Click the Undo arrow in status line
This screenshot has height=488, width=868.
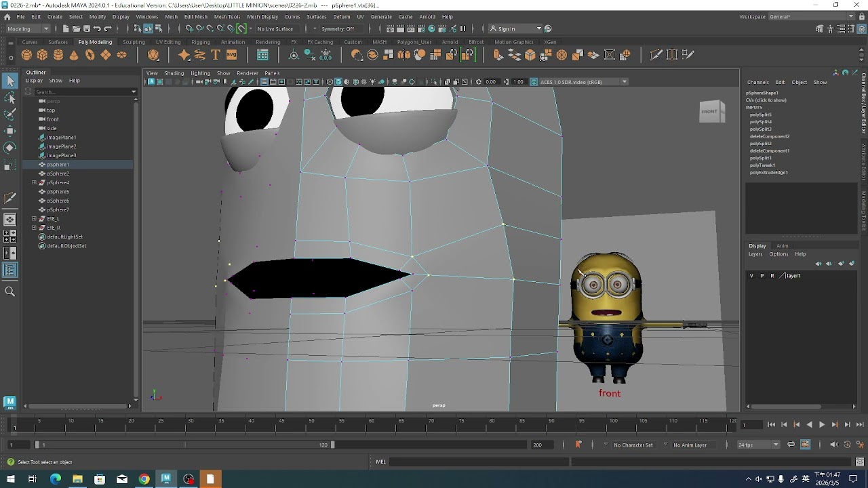tap(97, 28)
